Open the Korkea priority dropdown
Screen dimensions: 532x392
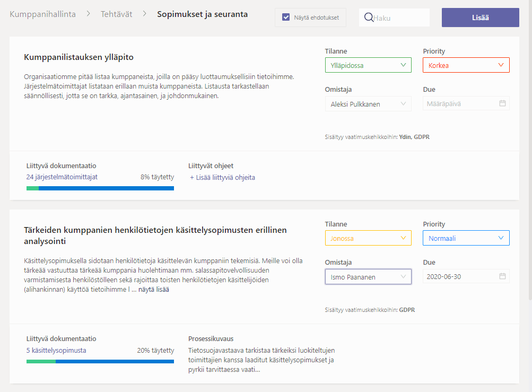pos(466,65)
